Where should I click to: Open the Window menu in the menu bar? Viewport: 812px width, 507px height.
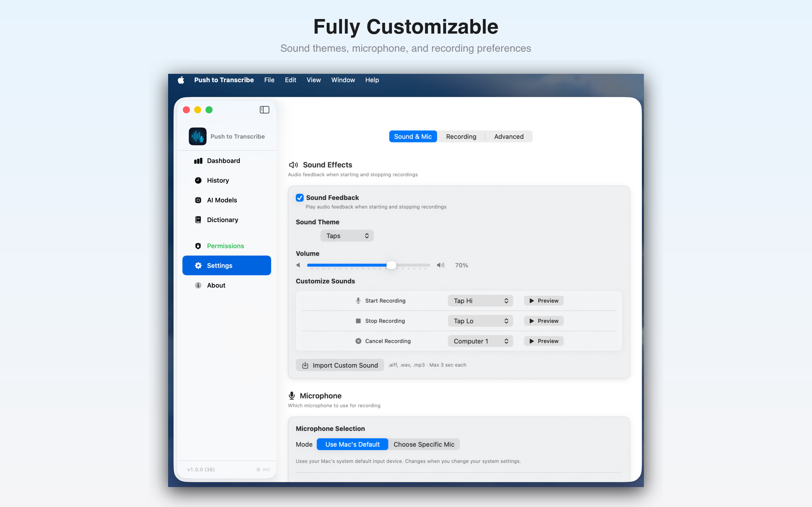coord(343,80)
